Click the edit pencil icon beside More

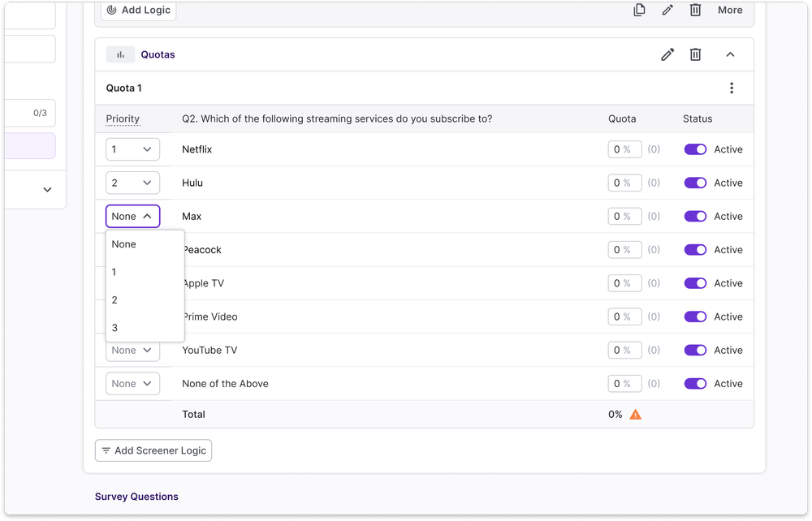coord(667,10)
